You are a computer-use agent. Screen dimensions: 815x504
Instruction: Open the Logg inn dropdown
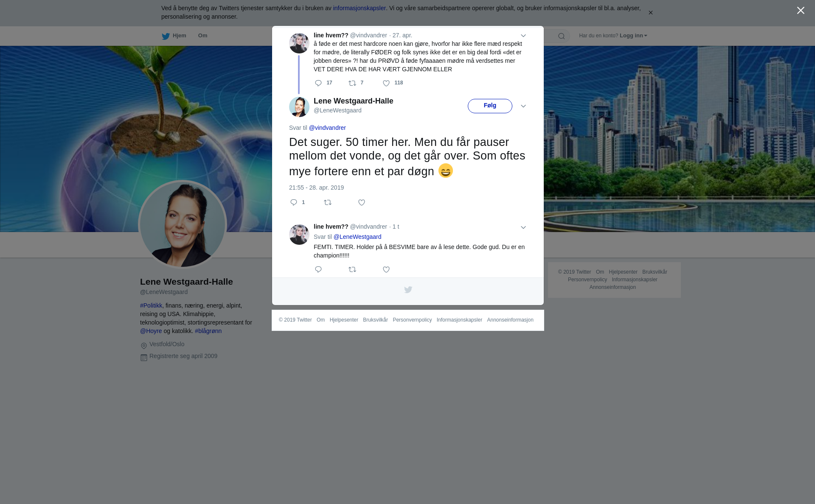click(633, 36)
